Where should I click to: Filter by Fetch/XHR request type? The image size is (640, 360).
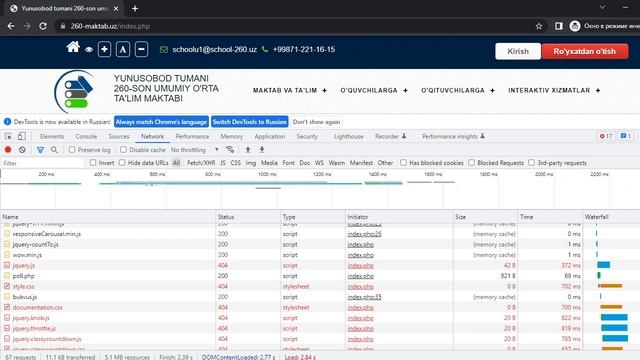point(201,162)
